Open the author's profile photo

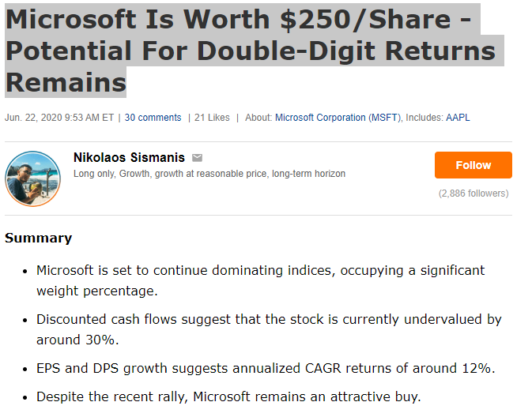[33, 178]
